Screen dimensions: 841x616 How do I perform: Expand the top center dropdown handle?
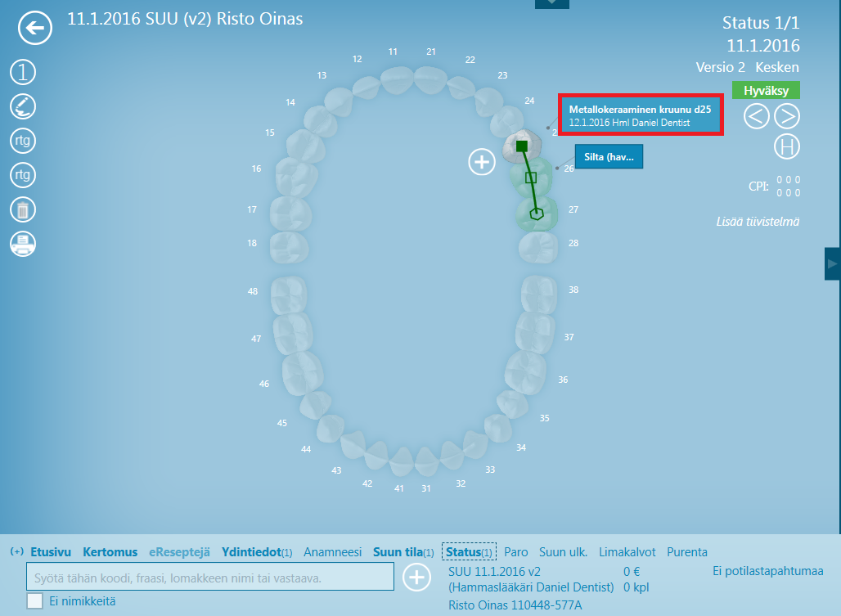click(x=552, y=4)
